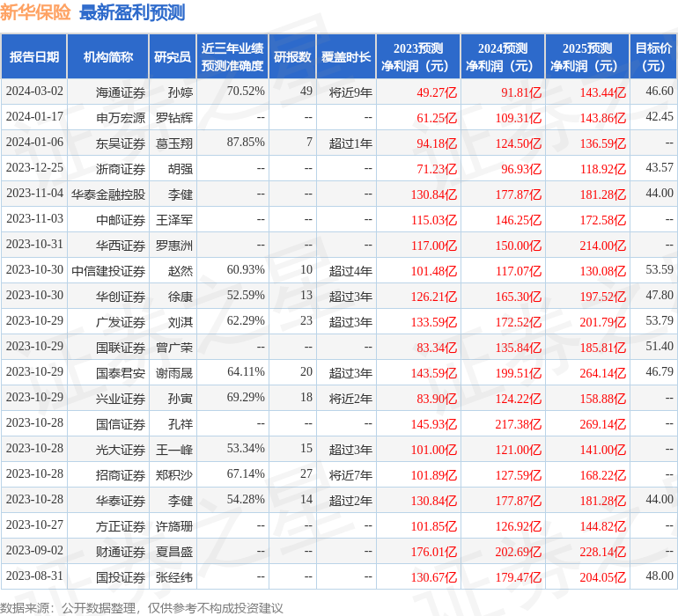This screenshot has width=678, height=616.
Task: Select the 近三年业绩预测准确度 column header
Action: (232, 56)
